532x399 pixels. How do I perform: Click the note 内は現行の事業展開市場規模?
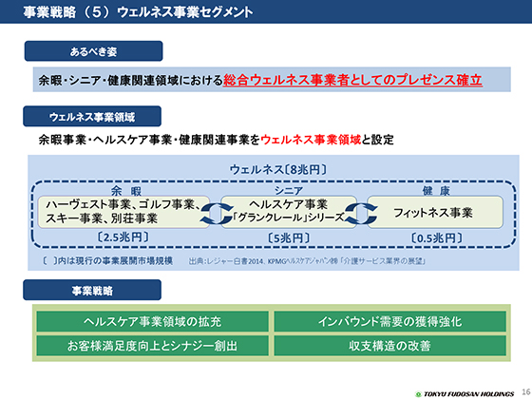point(108,261)
